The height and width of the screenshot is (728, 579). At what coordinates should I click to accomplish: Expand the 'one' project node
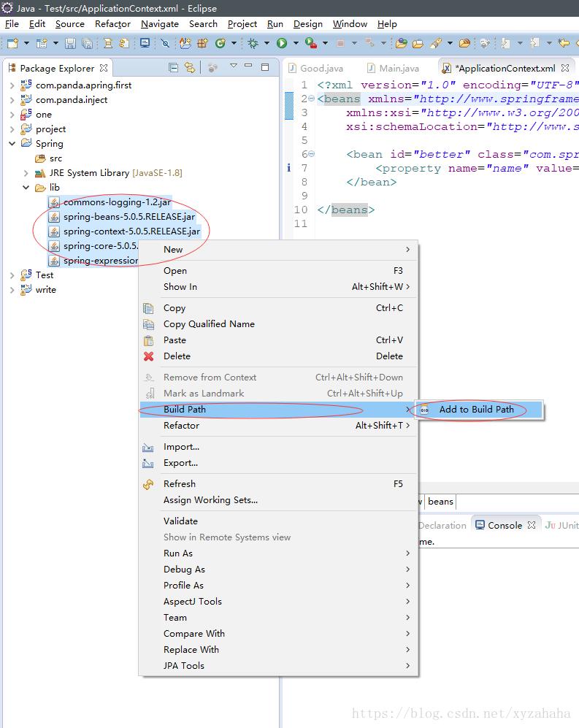coord(12,115)
